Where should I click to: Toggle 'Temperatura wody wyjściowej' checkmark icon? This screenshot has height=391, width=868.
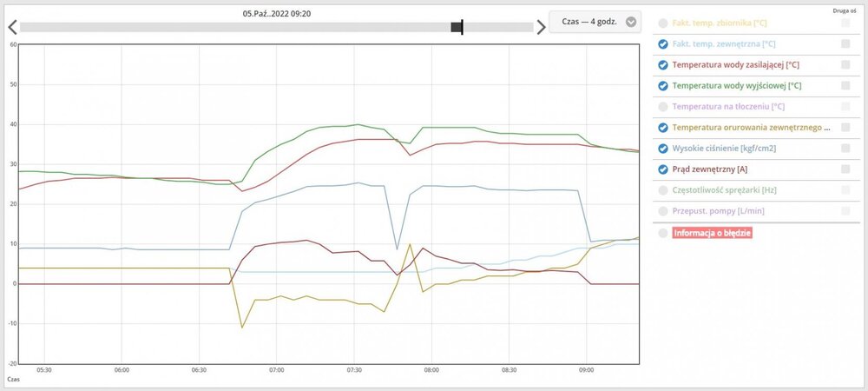click(664, 86)
